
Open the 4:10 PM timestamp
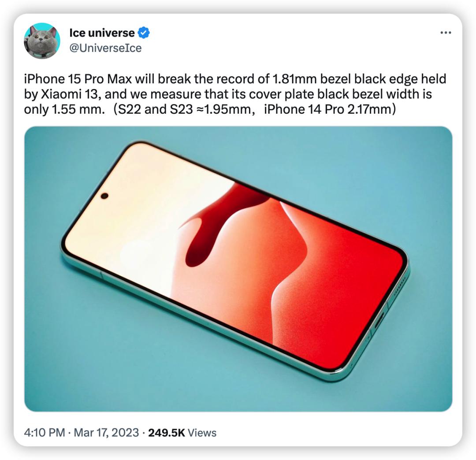click(x=45, y=432)
